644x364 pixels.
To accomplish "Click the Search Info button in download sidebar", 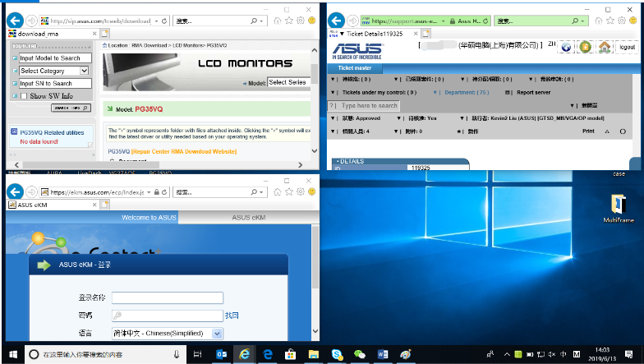I will pos(71,108).
